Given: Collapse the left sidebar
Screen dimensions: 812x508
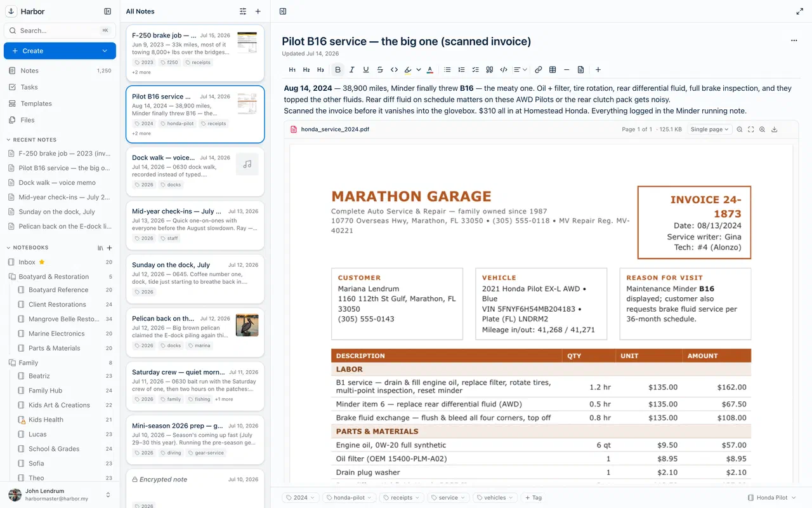Looking at the screenshot, I should (x=108, y=11).
